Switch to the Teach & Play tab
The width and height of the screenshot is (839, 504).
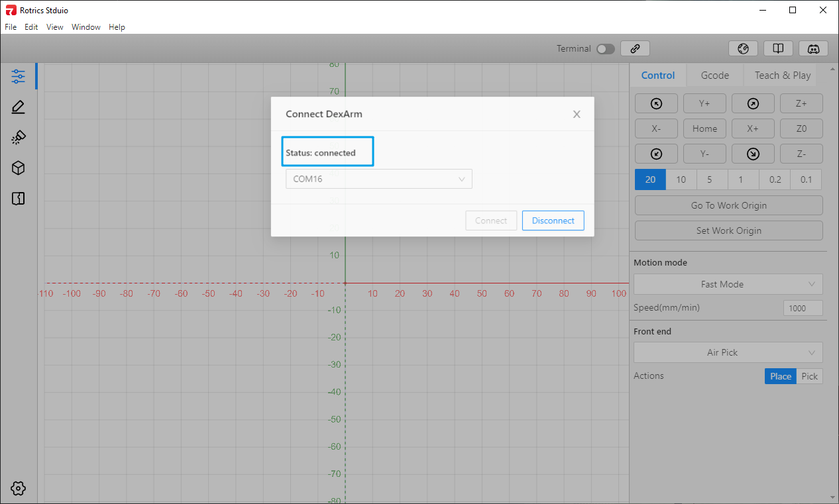click(x=783, y=76)
